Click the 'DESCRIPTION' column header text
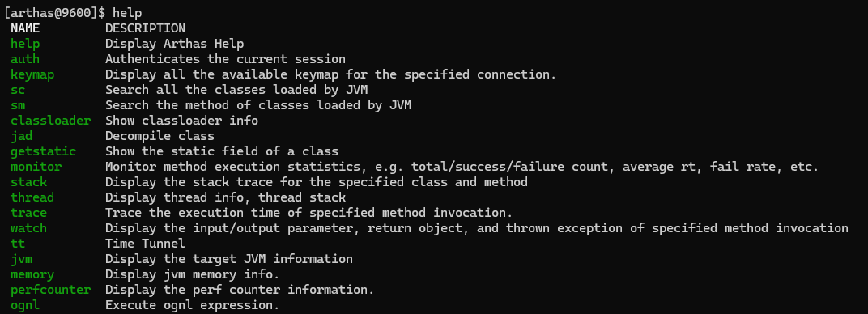This screenshot has width=868, height=314. pyautogui.click(x=146, y=28)
